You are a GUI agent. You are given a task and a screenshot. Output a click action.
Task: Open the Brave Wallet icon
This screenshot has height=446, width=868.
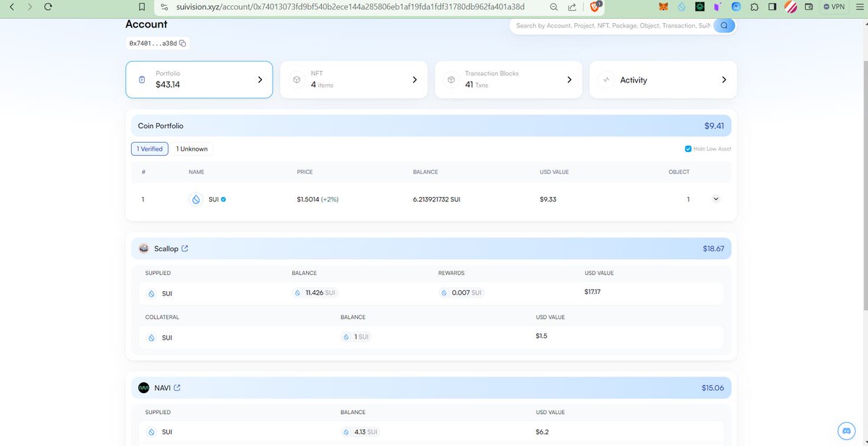point(809,7)
